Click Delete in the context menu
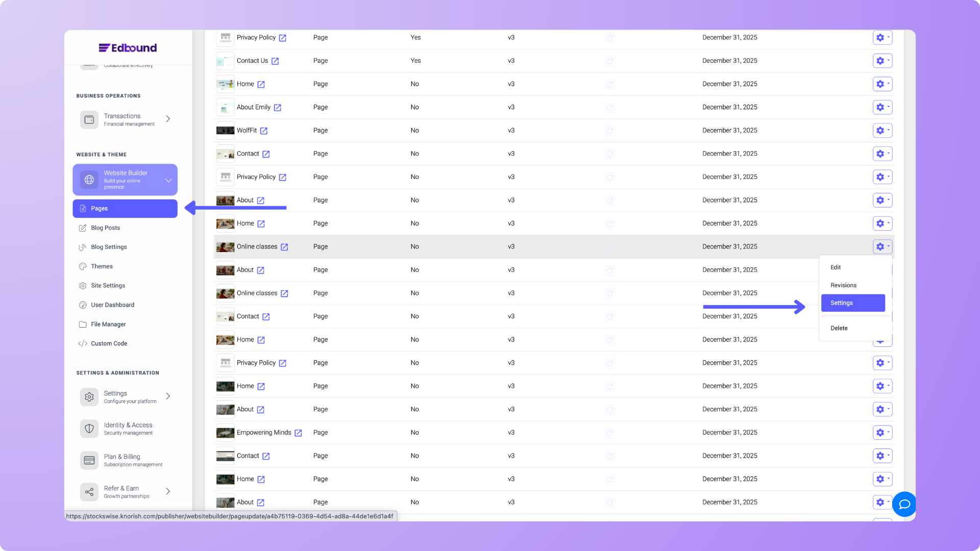The width and height of the screenshot is (980, 551). [839, 328]
